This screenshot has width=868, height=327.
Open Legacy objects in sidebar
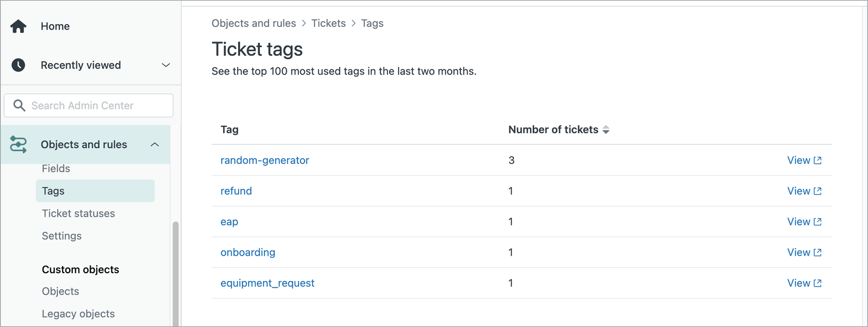point(79,314)
